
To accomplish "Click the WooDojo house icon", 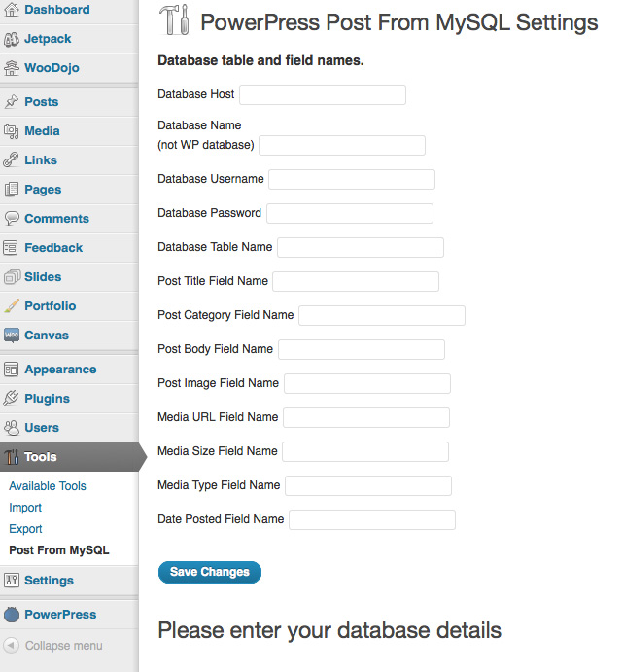I will pyautogui.click(x=12, y=68).
